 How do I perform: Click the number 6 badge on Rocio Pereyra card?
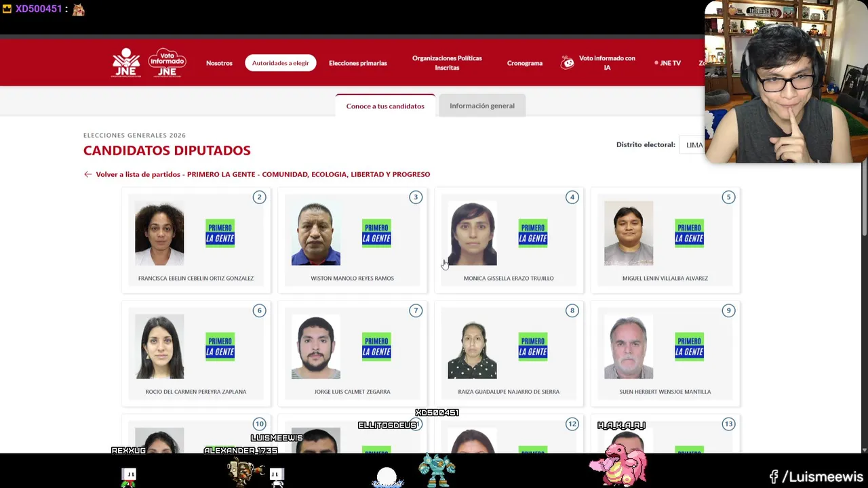tap(259, 310)
